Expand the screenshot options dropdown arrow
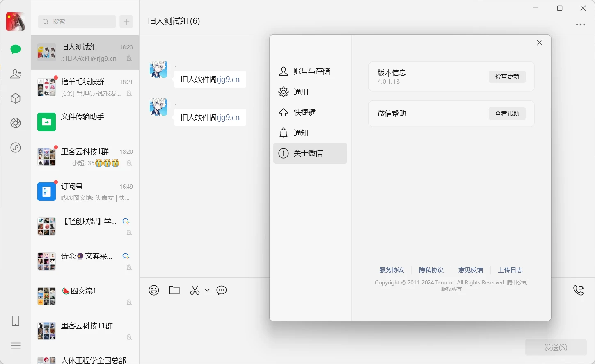This screenshot has height=364, width=595. (207, 290)
